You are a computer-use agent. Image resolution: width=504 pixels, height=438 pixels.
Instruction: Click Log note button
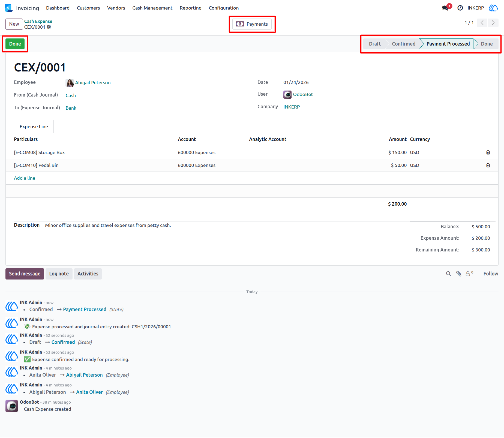59,274
